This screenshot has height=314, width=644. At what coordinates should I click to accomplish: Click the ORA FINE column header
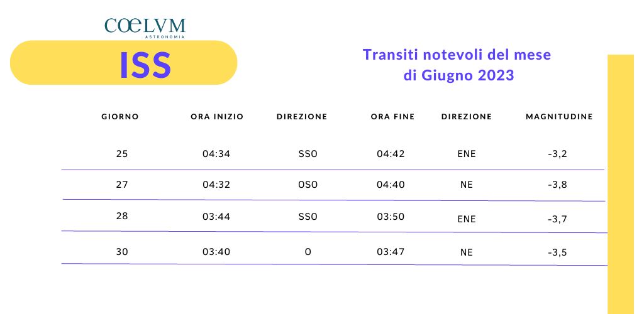click(392, 116)
